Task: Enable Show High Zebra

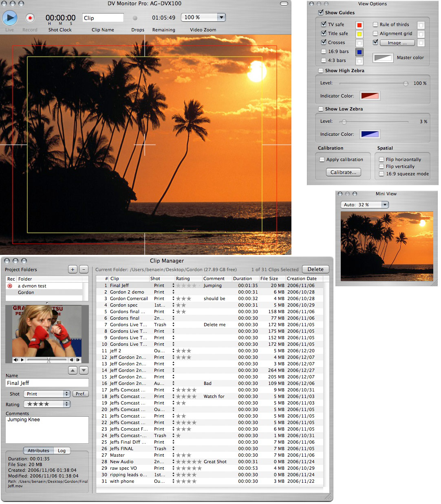Action: pos(321,71)
